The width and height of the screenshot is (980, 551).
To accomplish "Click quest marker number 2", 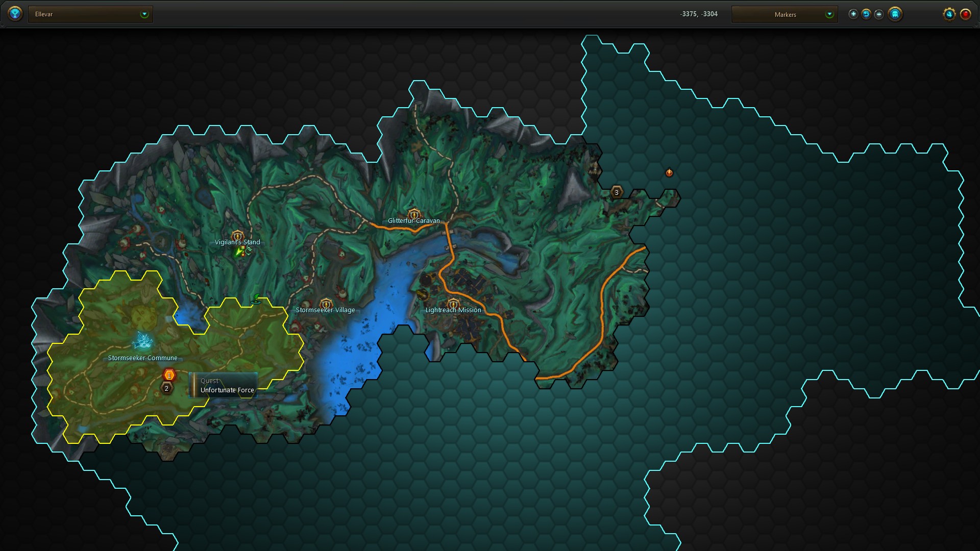I will click(x=166, y=388).
